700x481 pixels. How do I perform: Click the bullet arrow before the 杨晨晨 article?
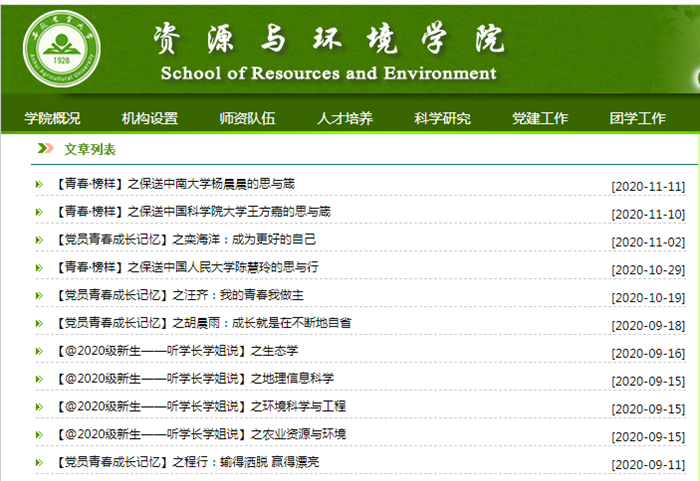39,184
